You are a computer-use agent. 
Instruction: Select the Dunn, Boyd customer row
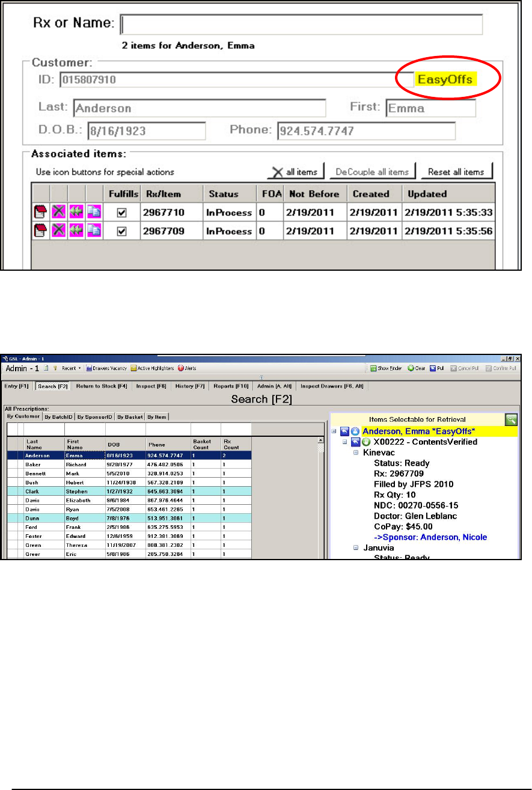(x=129, y=518)
